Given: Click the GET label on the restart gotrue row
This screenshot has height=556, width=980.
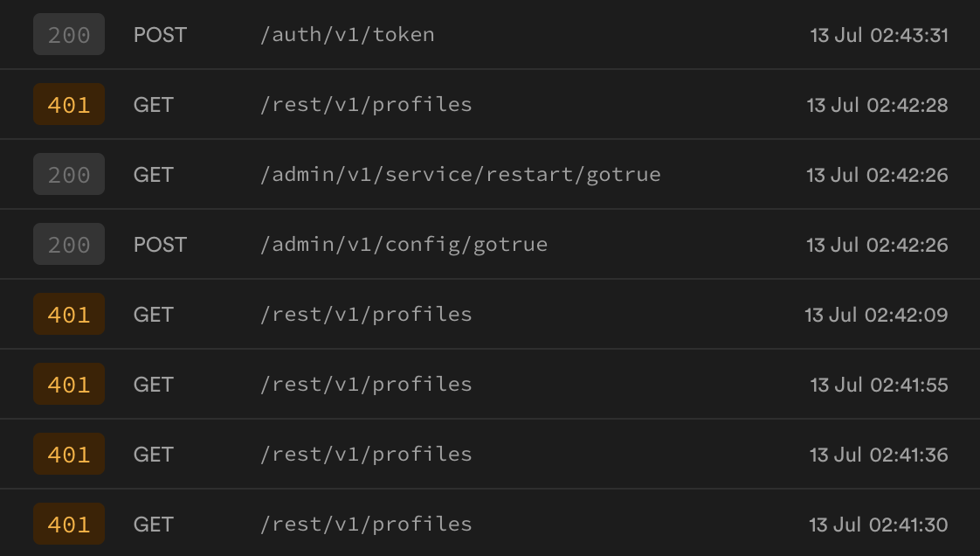Looking at the screenshot, I should [152, 174].
